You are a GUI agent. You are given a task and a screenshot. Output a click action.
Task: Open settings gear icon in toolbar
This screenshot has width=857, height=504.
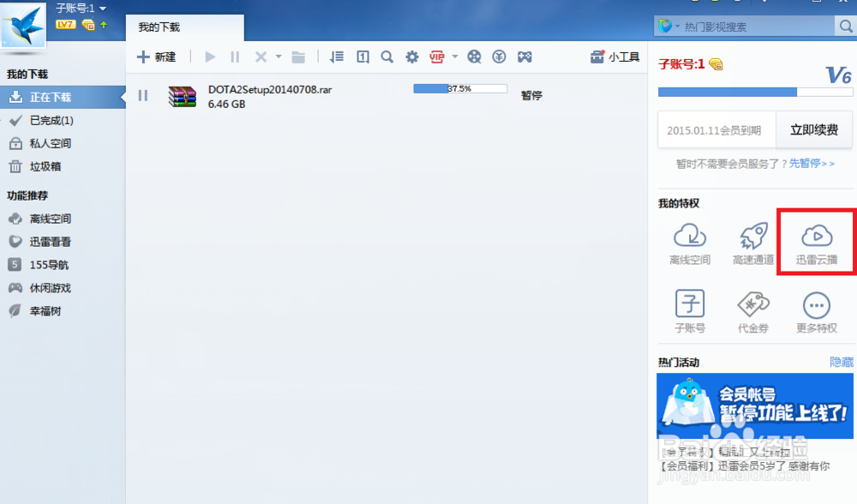click(x=412, y=57)
